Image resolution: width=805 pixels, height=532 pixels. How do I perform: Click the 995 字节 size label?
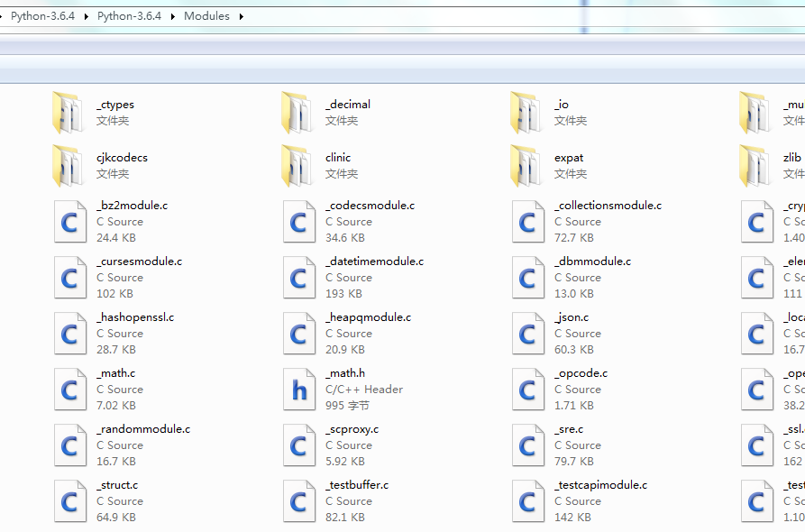tap(347, 406)
